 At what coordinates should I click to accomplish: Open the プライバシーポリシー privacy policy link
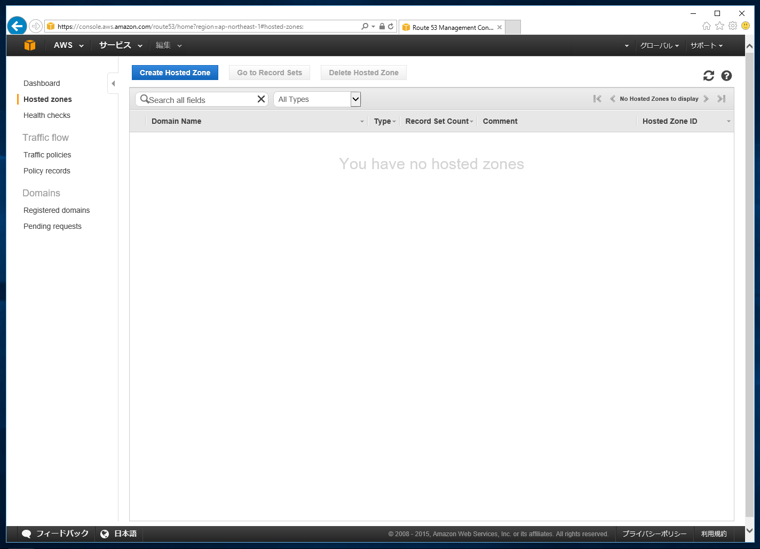pos(654,534)
